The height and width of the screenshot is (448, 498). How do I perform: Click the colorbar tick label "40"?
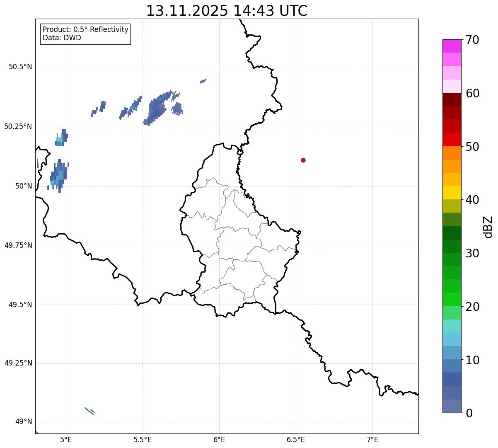[x=471, y=200]
